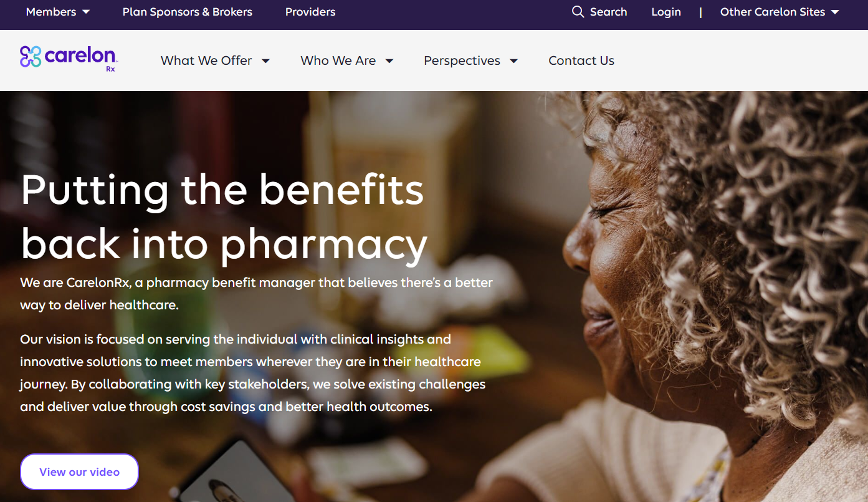Click the hero headline Putting the benefits
The height and width of the screenshot is (502, 868).
click(222, 189)
